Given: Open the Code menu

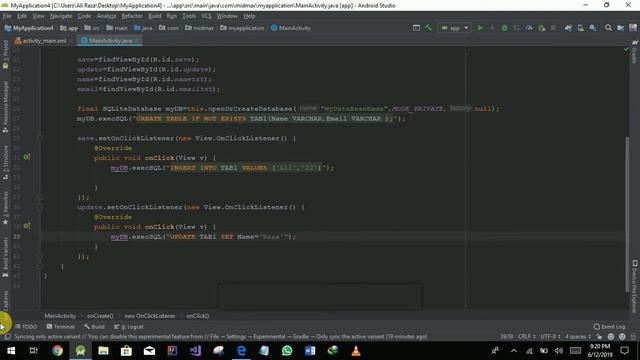Looking at the screenshot, I should coord(84,16).
